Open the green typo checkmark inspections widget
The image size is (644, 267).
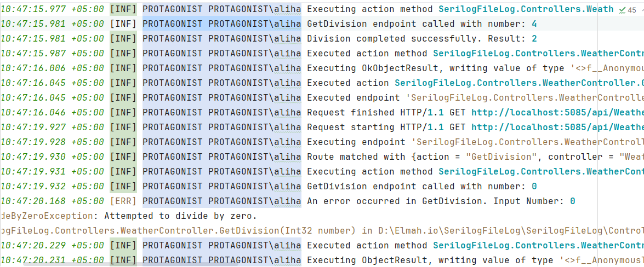(622, 9)
